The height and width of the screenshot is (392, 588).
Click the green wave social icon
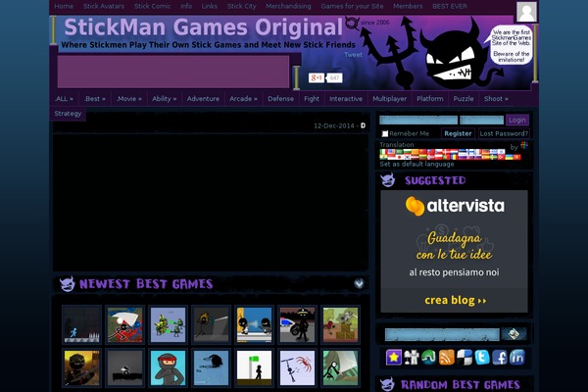[428, 357]
